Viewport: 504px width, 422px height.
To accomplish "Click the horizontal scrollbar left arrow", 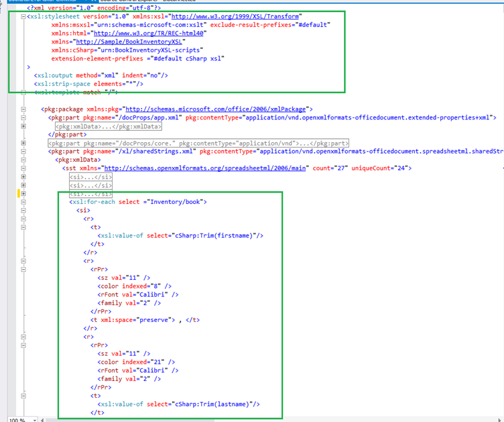I will pyautogui.click(x=42, y=420).
